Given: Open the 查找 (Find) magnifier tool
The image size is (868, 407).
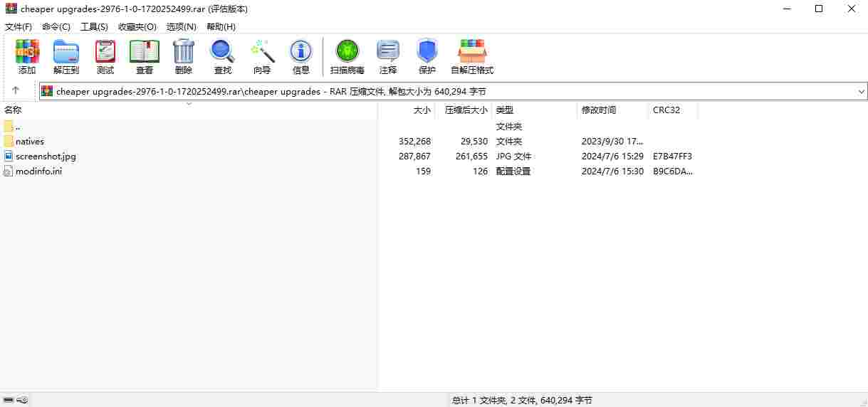Looking at the screenshot, I should 223,51.
